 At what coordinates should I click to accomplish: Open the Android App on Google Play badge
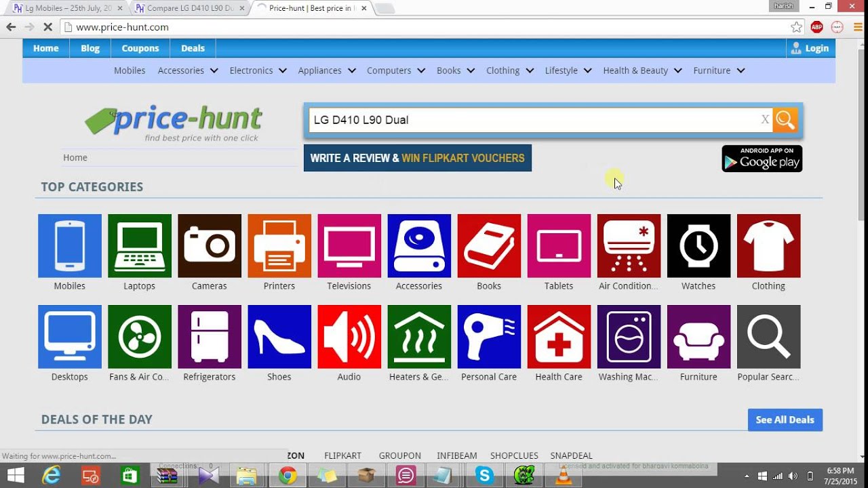(762, 159)
